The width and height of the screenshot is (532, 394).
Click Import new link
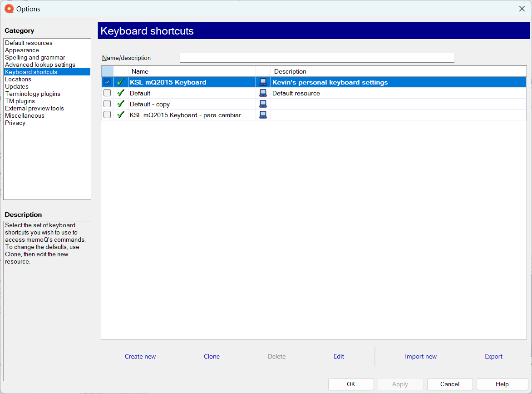coord(421,356)
